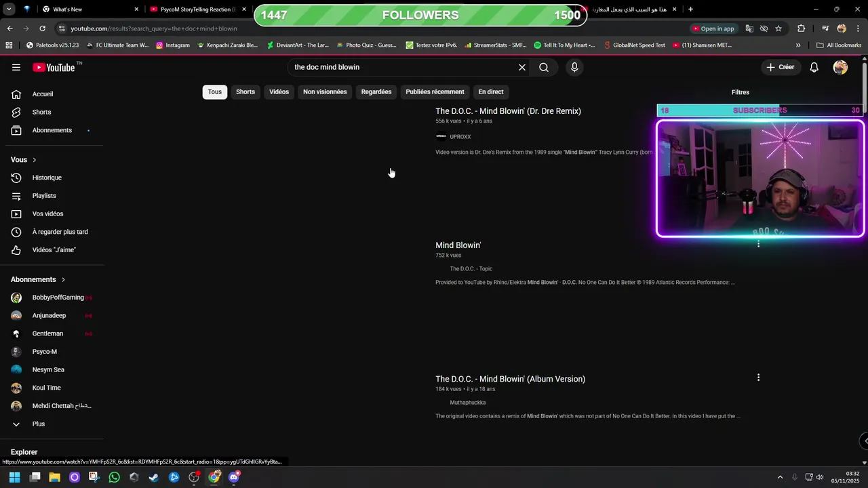Click the crossed-out eye icon in address bar

(764, 28)
